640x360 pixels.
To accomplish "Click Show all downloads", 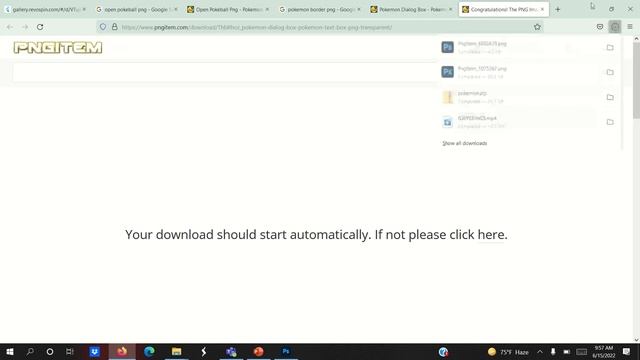I will (x=464, y=143).
